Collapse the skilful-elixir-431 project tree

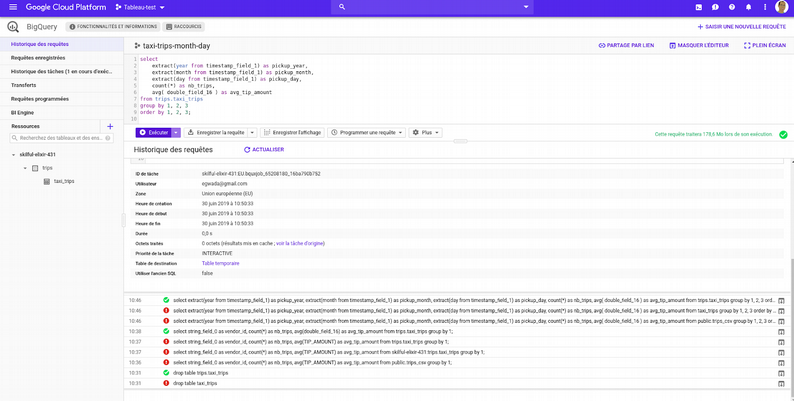(14, 155)
